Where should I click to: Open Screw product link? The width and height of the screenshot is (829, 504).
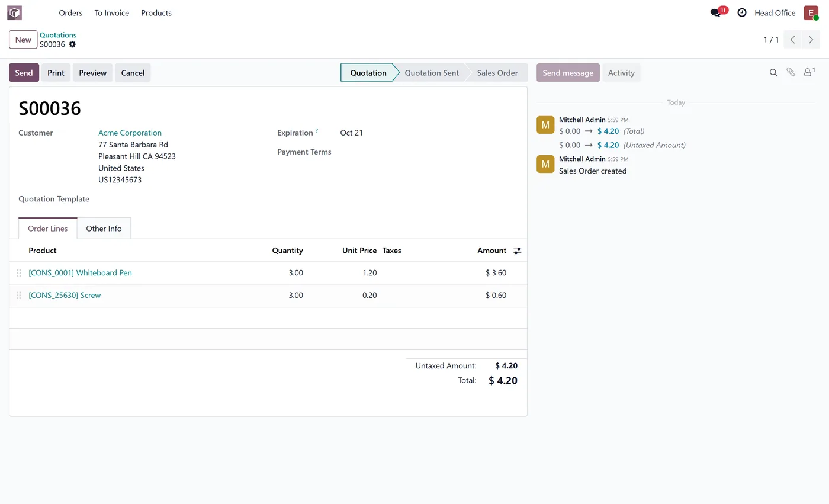pos(65,296)
